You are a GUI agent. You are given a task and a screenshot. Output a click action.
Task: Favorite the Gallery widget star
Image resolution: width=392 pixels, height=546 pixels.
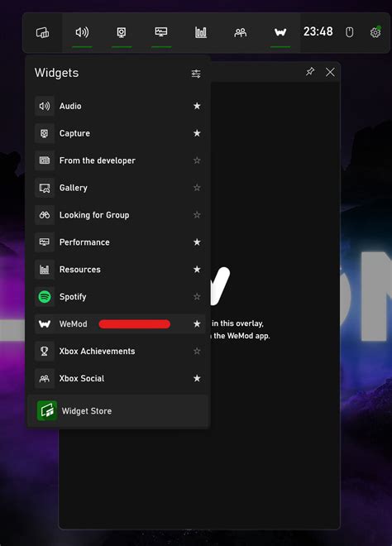(x=197, y=188)
